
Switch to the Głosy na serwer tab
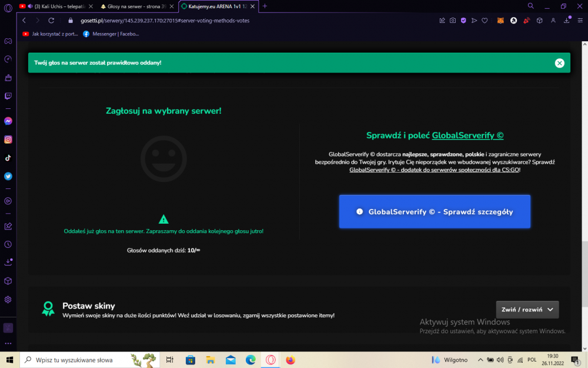pyautogui.click(x=137, y=6)
